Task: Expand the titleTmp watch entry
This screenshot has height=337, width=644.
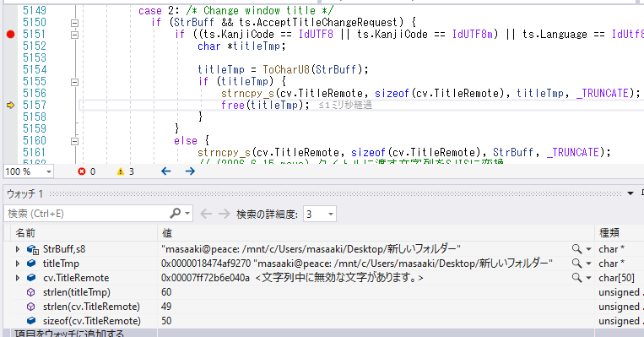Action: tap(17, 264)
